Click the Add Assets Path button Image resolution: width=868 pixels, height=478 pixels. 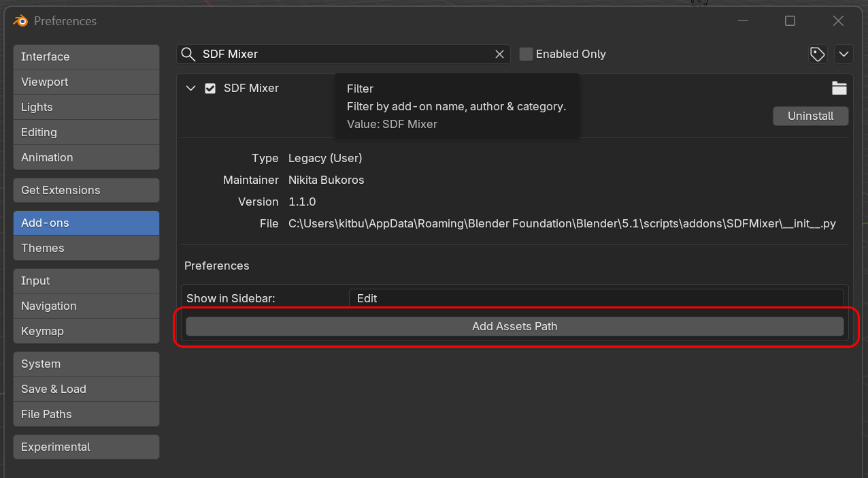coord(515,326)
